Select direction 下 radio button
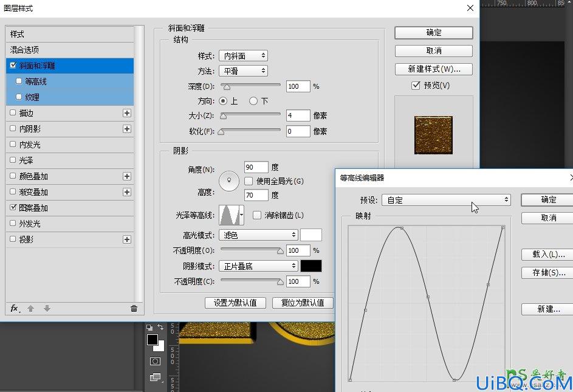573x392 pixels. coord(253,101)
